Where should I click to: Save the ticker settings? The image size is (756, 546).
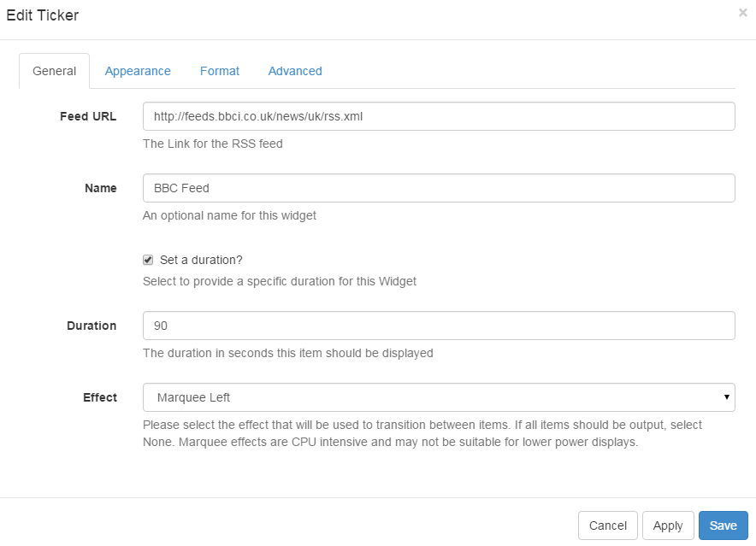coord(723,525)
